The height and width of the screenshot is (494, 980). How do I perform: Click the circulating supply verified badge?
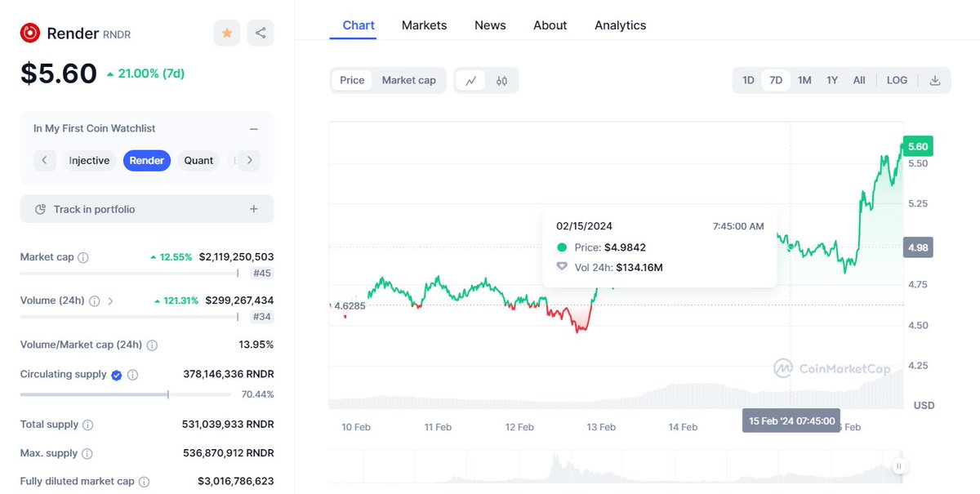click(x=117, y=375)
